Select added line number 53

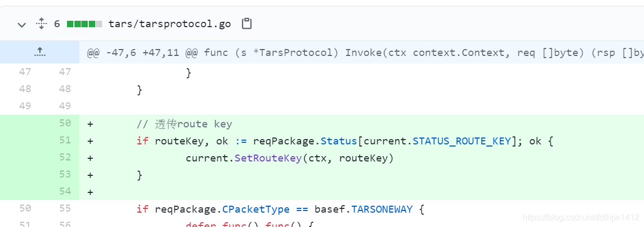pos(65,174)
